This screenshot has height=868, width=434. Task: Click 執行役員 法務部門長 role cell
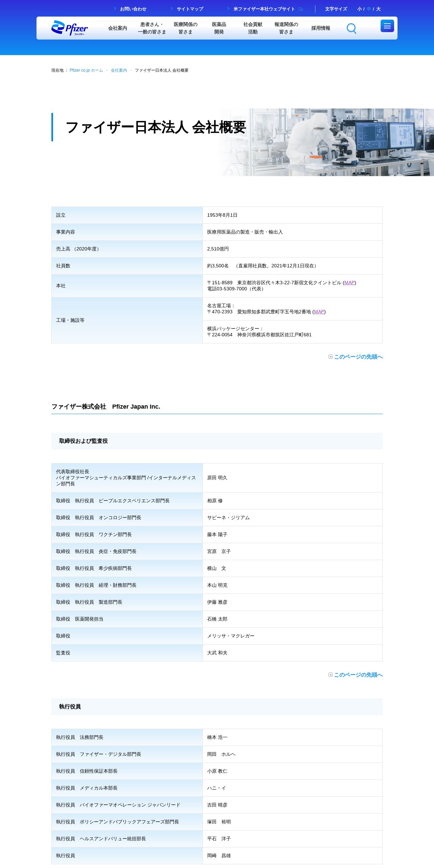point(127,737)
